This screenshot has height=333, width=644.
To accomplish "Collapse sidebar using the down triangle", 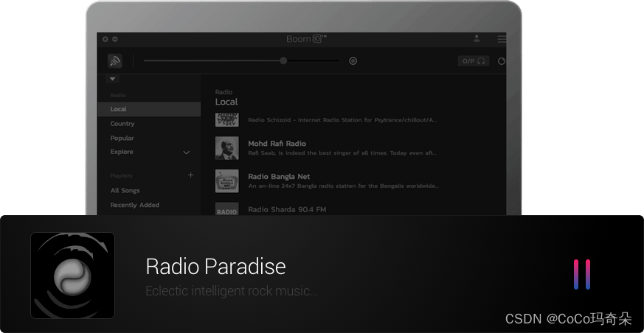I will pos(113,78).
